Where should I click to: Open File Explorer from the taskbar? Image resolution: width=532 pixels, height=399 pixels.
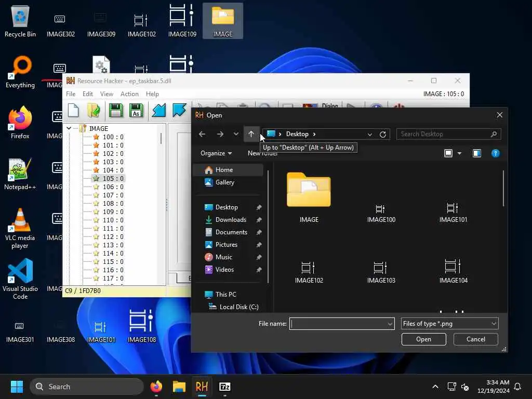click(x=179, y=387)
